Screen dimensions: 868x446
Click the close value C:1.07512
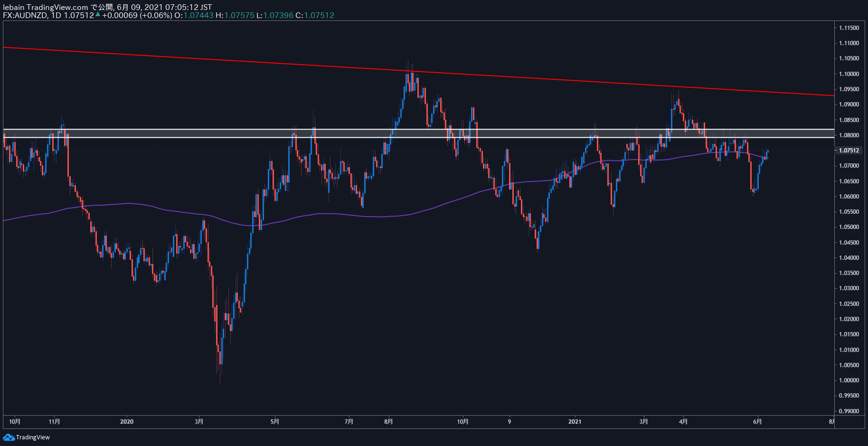coord(315,15)
